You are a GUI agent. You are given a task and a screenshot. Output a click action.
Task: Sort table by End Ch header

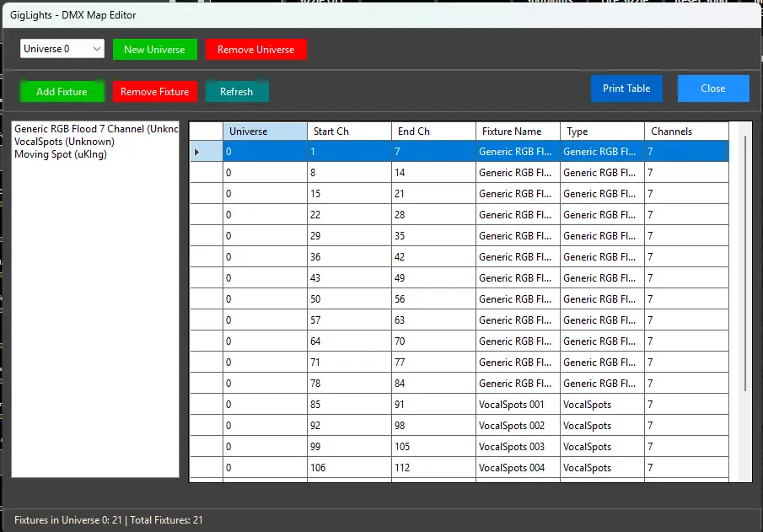[433, 132]
